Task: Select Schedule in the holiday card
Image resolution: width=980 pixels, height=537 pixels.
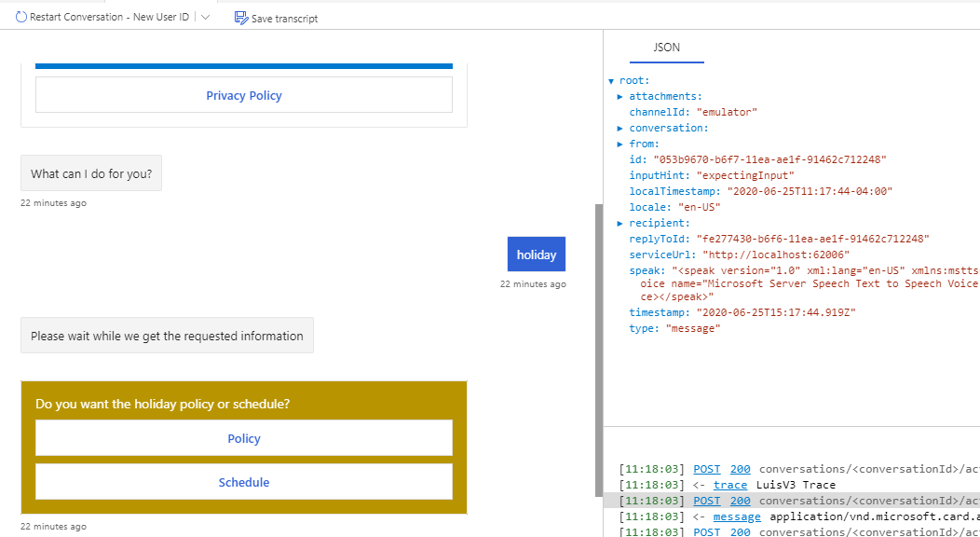Action: point(243,482)
